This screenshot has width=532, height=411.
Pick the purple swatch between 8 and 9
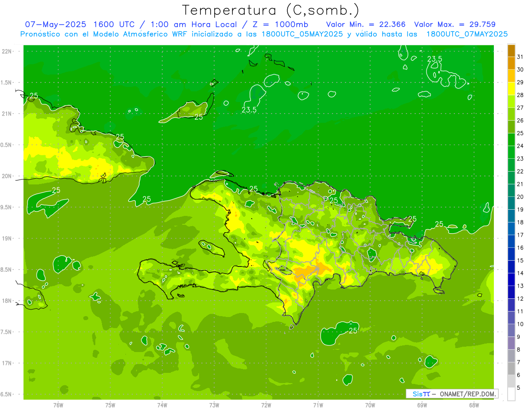(x=511, y=343)
